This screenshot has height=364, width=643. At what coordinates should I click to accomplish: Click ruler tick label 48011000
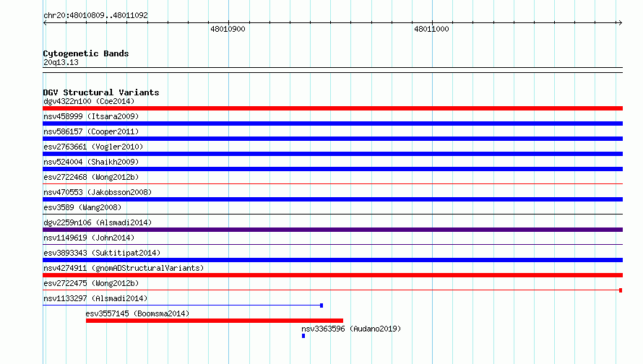(x=431, y=29)
